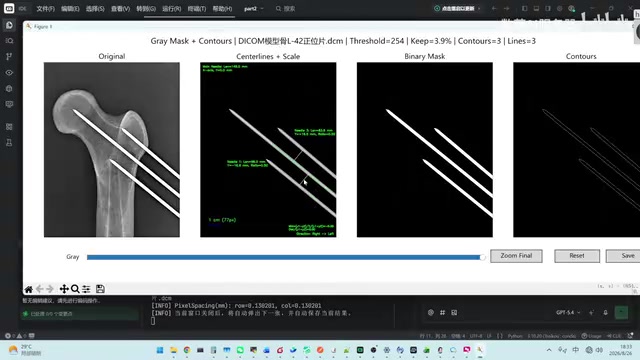Click the Binary Mask image panel

pyautogui.click(x=424, y=149)
